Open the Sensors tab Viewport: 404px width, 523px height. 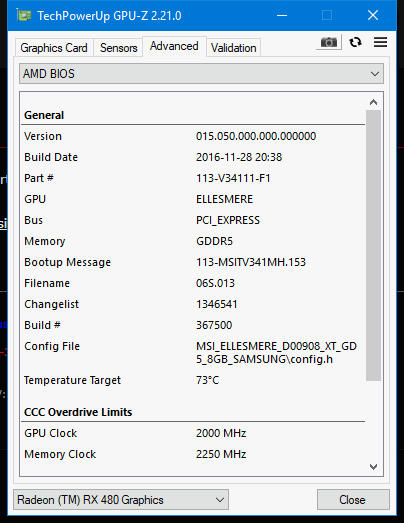click(x=118, y=48)
